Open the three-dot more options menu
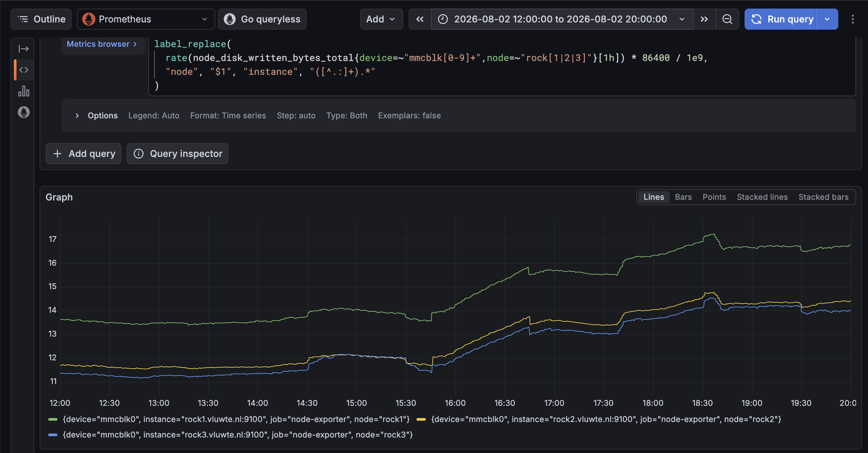 click(853, 19)
